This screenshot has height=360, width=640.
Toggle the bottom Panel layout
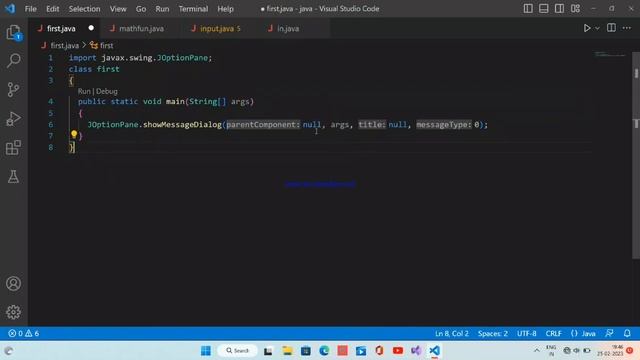pos(543,9)
